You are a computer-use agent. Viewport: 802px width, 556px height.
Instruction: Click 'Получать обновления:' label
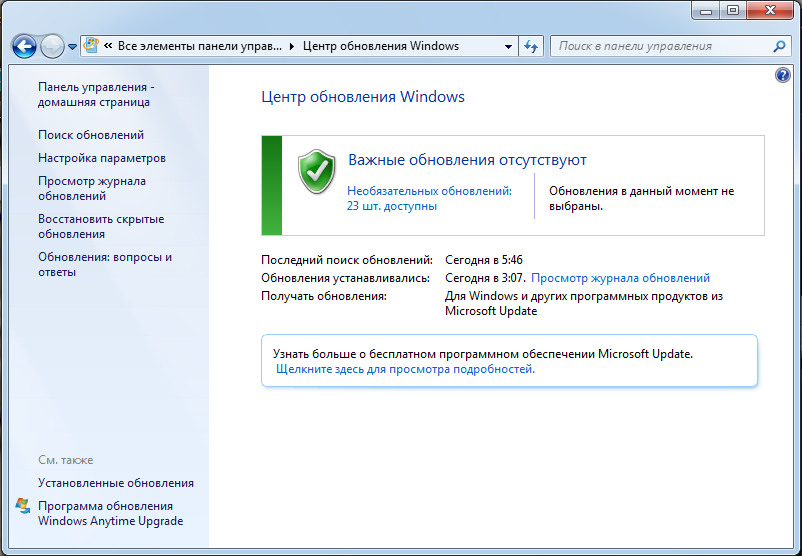coord(324,296)
